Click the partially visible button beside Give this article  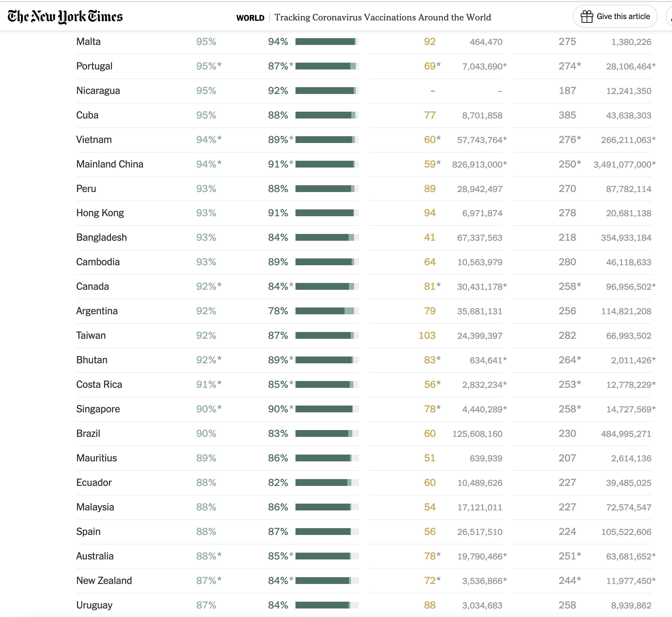pyautogui.click(x=669, y=17)
